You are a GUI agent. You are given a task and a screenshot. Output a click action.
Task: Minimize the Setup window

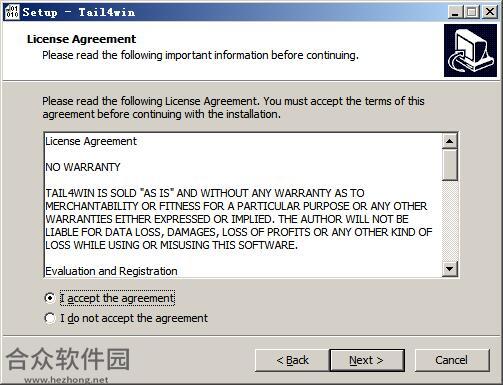point(455,12)
